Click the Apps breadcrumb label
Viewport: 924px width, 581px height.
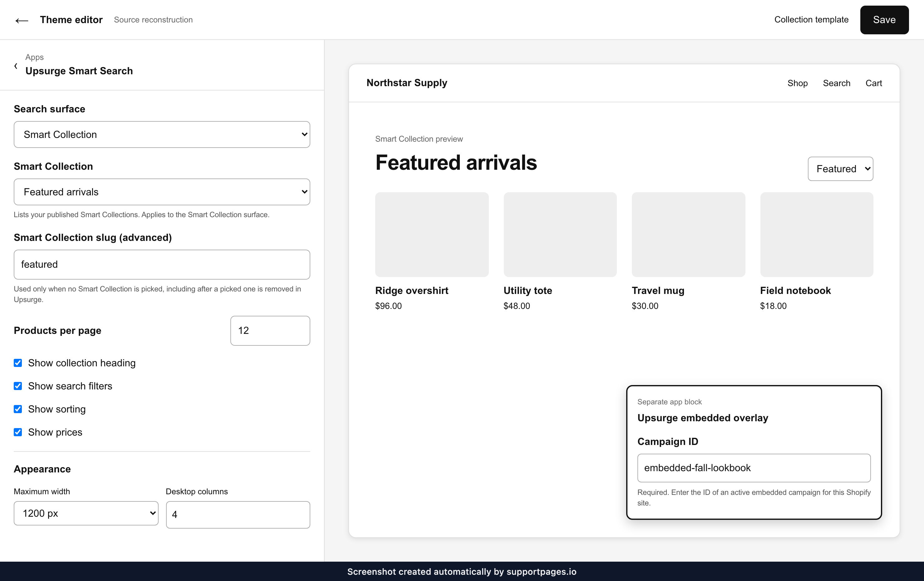click(x=35, y=57)
